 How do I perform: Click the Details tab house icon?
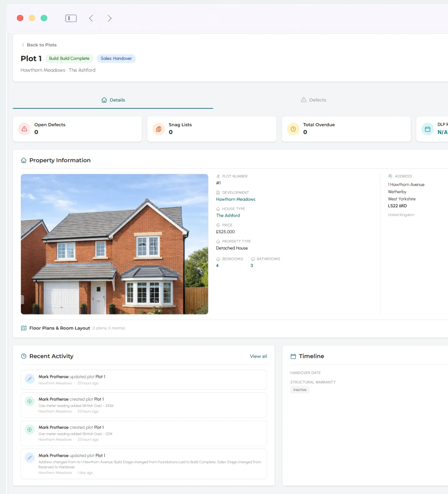point(104,100)
